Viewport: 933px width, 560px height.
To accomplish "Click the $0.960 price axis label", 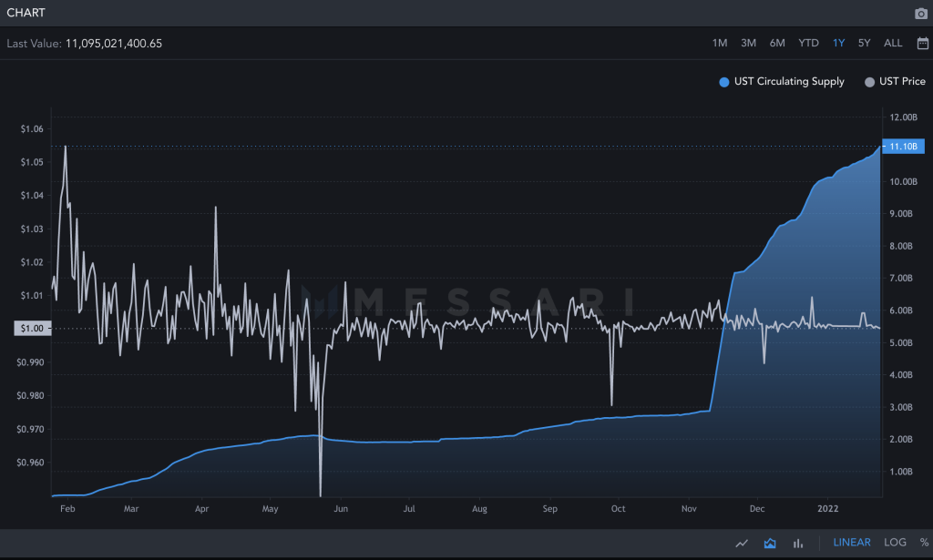I will (x=30, y=463).
